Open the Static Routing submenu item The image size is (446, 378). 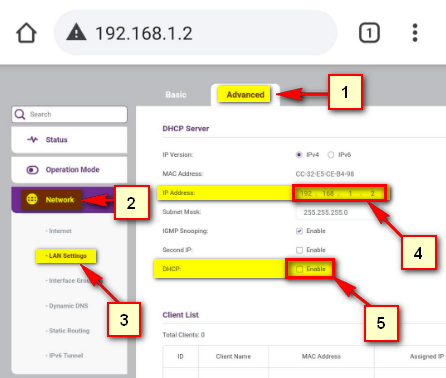click(x=68, y=331)
